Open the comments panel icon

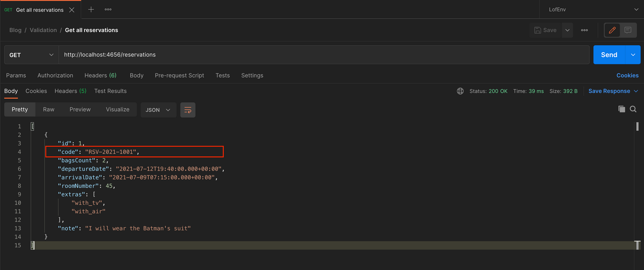[628, 30]
